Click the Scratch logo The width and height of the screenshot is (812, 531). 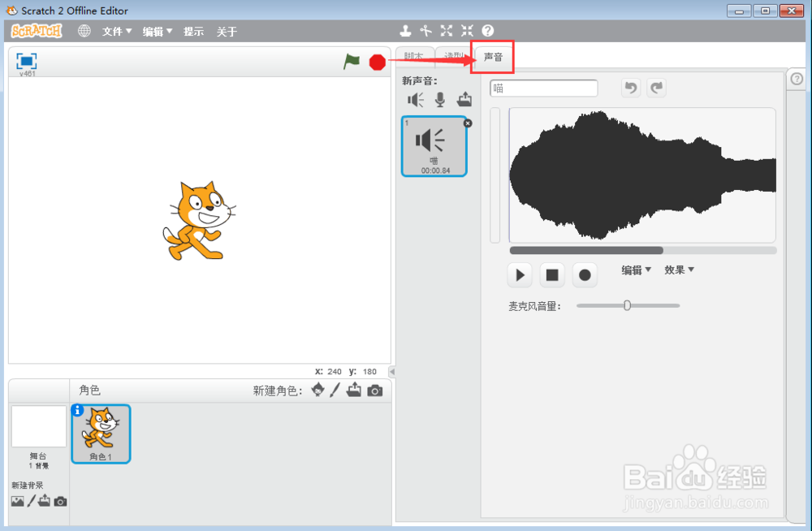37,31
